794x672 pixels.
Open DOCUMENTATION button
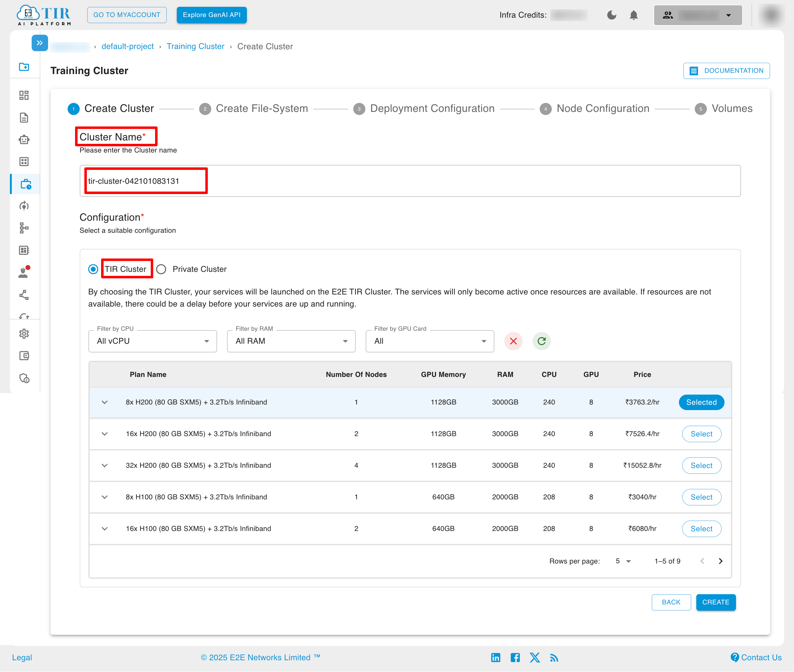(x=726, y=70)
